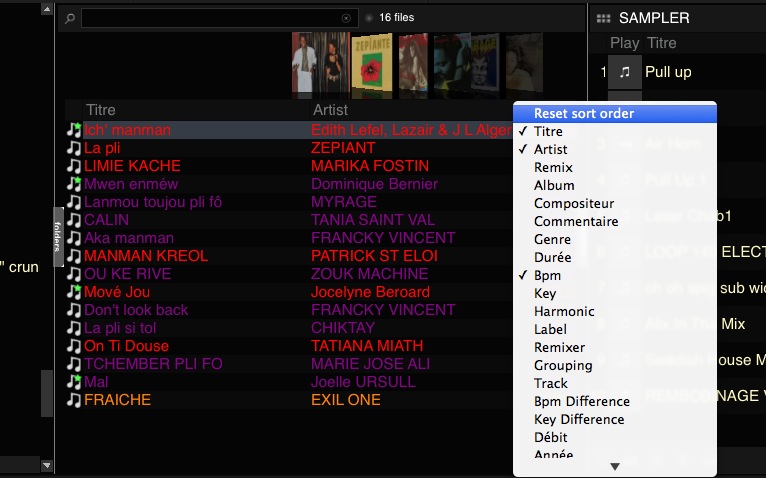766x478 pixels.
Task: Click the note icon next to Aka manman
Action: [74, 238]
